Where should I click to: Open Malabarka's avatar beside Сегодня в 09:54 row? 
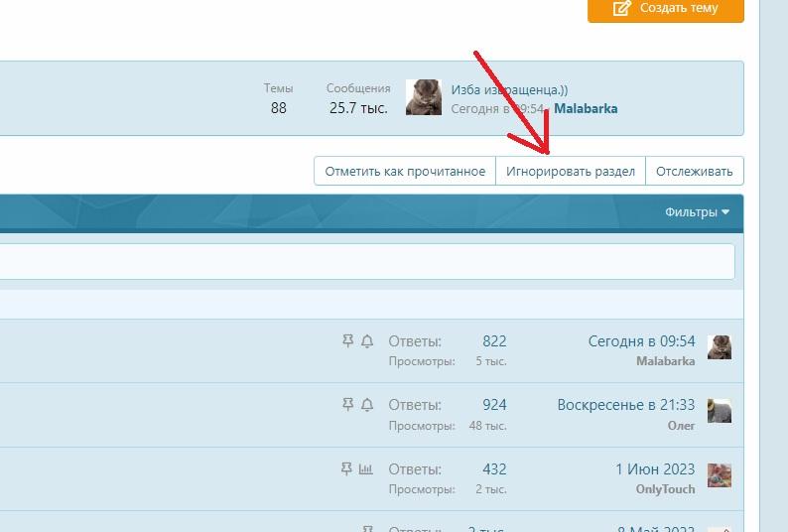point(720,346)
